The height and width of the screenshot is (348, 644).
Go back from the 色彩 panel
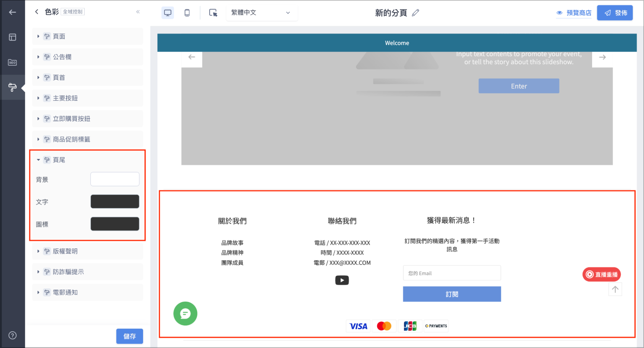[37, 12]
